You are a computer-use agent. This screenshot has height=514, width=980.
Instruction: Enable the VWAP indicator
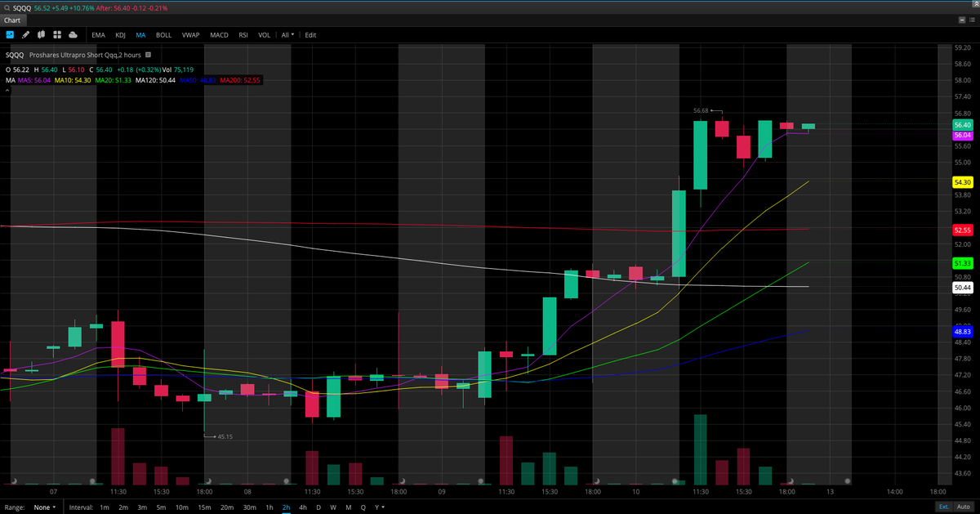[x=190, y=35]
